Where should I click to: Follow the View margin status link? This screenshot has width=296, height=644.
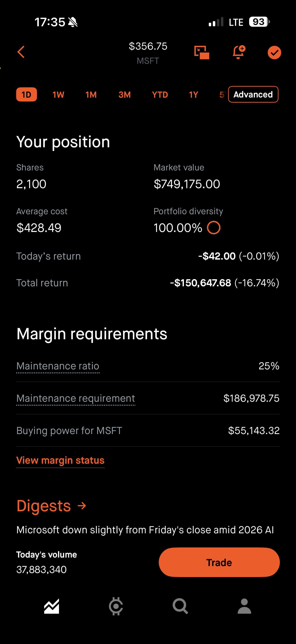tap(60, 460)
